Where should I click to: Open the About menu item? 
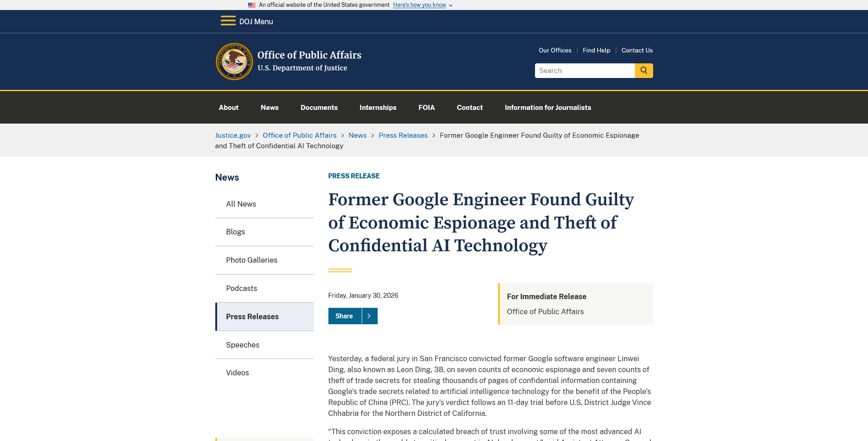[x=229, y=108]
